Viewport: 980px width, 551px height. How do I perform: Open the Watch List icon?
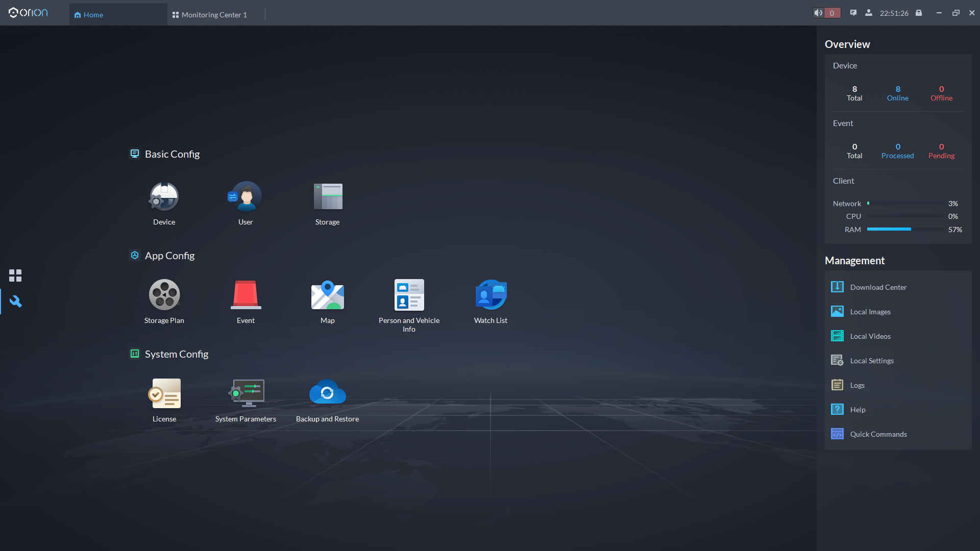click(491, 295)
